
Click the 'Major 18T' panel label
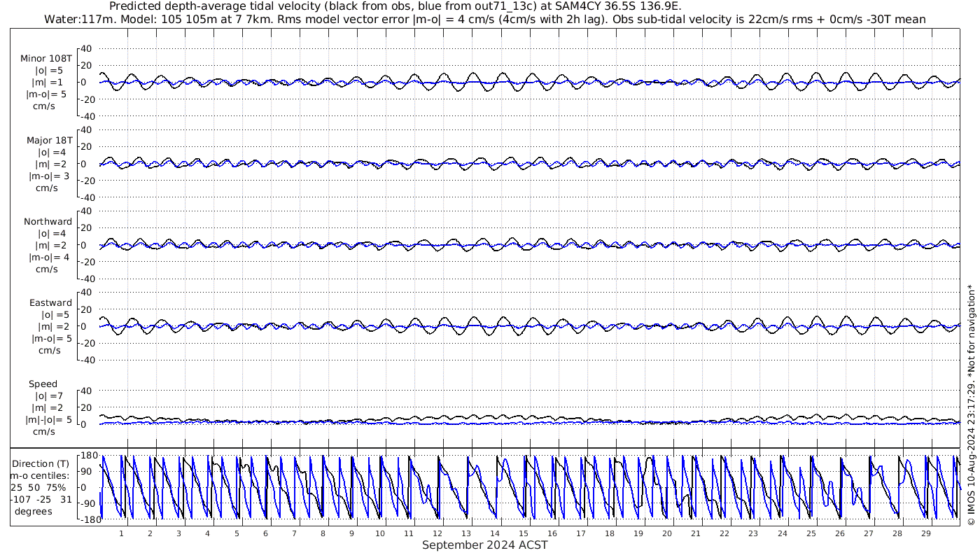pos(49,141)
